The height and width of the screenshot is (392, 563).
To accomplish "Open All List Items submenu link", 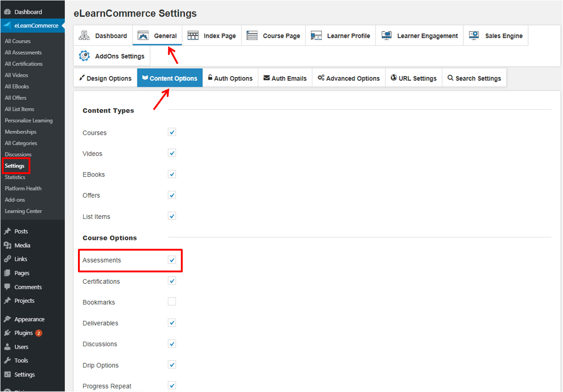I will [19, 109].
